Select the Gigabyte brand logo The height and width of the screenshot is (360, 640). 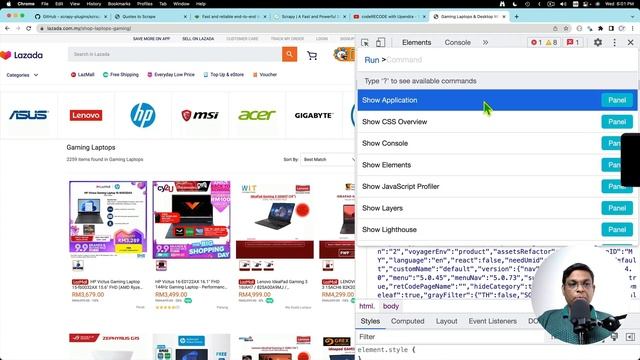(x=314, y=115)
